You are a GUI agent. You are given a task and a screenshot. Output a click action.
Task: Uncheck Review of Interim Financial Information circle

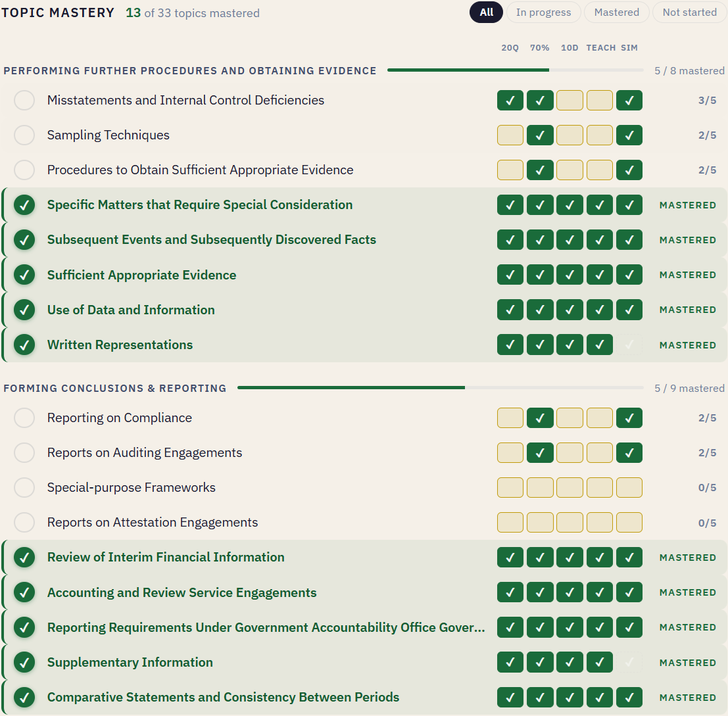point(24,558)
